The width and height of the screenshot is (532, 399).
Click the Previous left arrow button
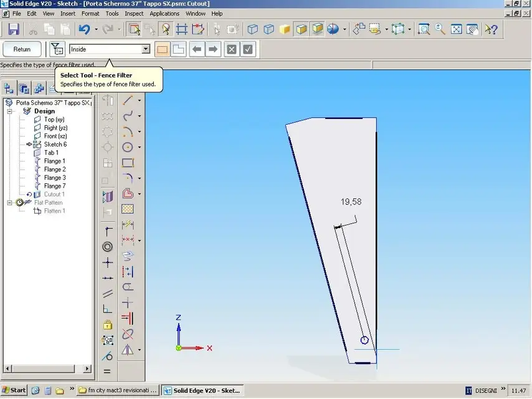pyautogui.click(x=197, y=50)
